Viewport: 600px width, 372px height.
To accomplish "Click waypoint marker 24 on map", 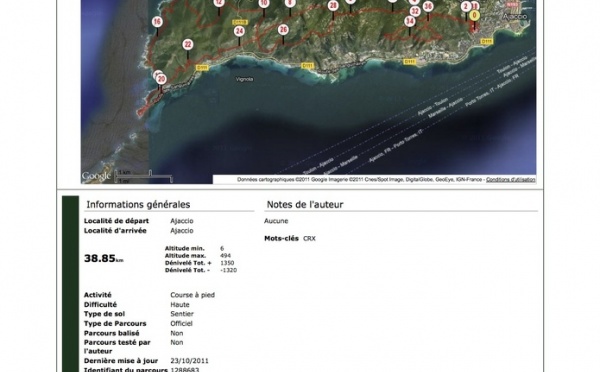I will click(240, 31).
